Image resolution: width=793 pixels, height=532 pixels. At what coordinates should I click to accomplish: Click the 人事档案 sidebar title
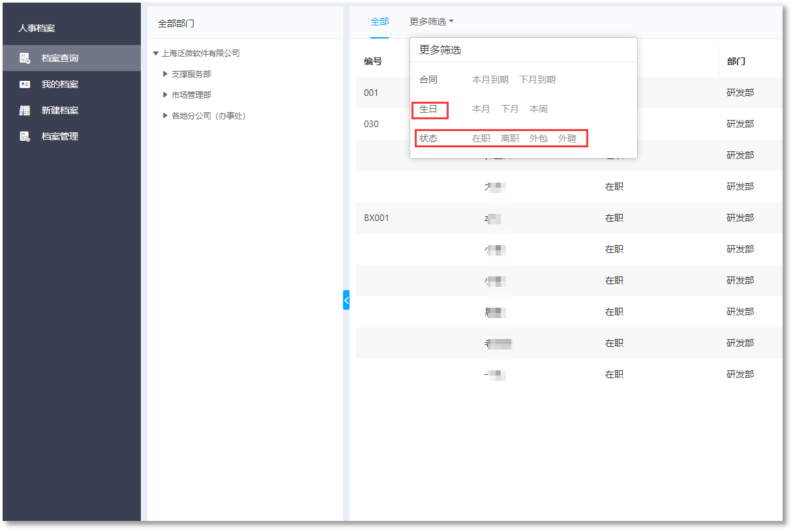click(x=37, y=29)
